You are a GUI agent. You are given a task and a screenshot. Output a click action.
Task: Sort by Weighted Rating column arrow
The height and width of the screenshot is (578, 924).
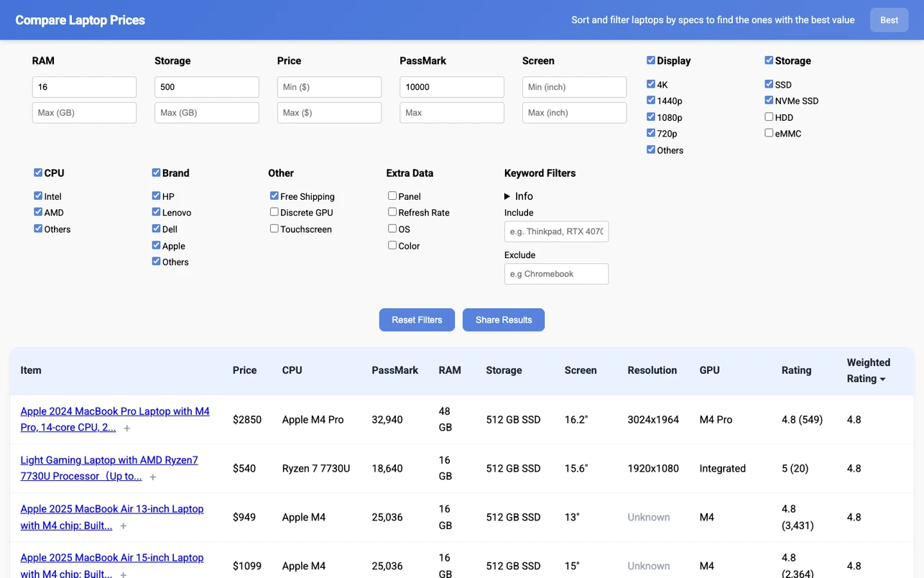pos(883,380)
